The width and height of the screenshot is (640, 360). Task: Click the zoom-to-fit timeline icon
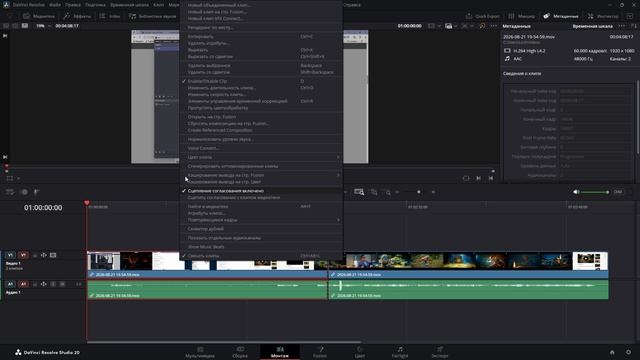tap(359, 192)
